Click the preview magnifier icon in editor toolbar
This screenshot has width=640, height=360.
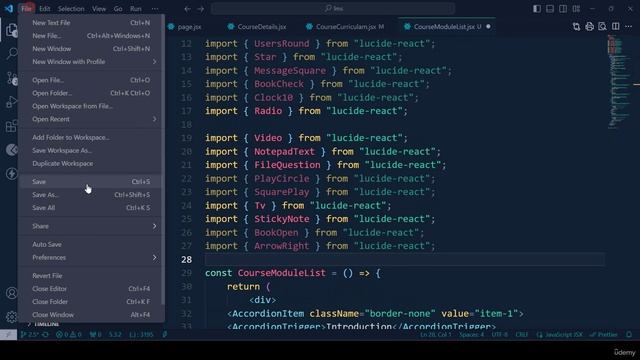click(602, 27)
